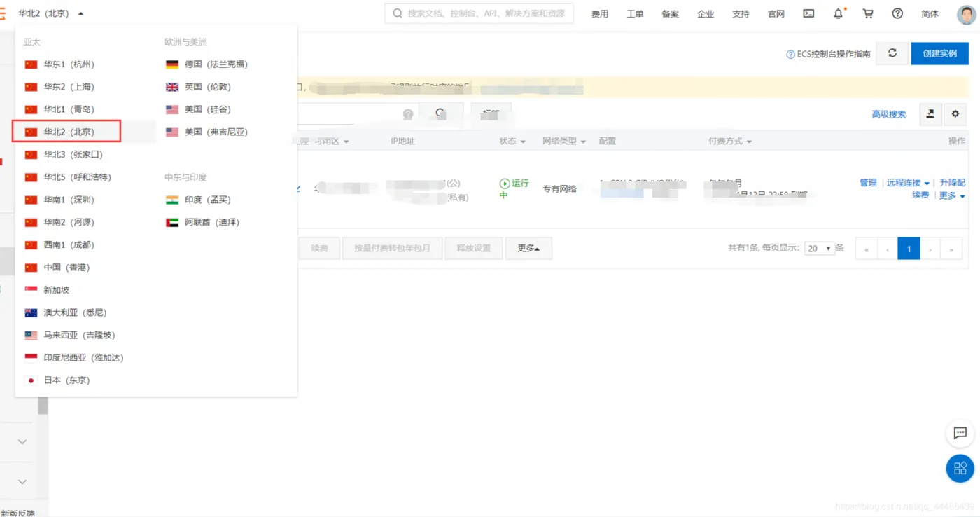The height and width of the screenshot is (517, 980).
Task: Open the blue apps floating icon
Action: coord(960,468)
